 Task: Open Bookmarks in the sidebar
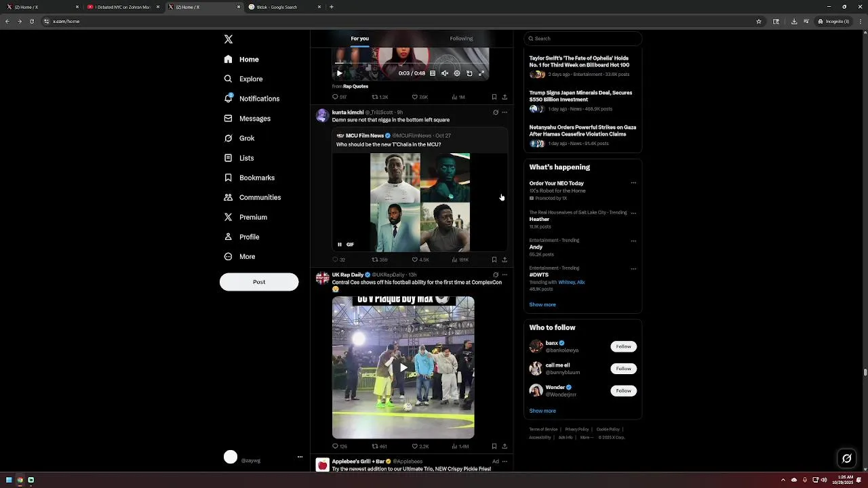(x=250, y=178)
